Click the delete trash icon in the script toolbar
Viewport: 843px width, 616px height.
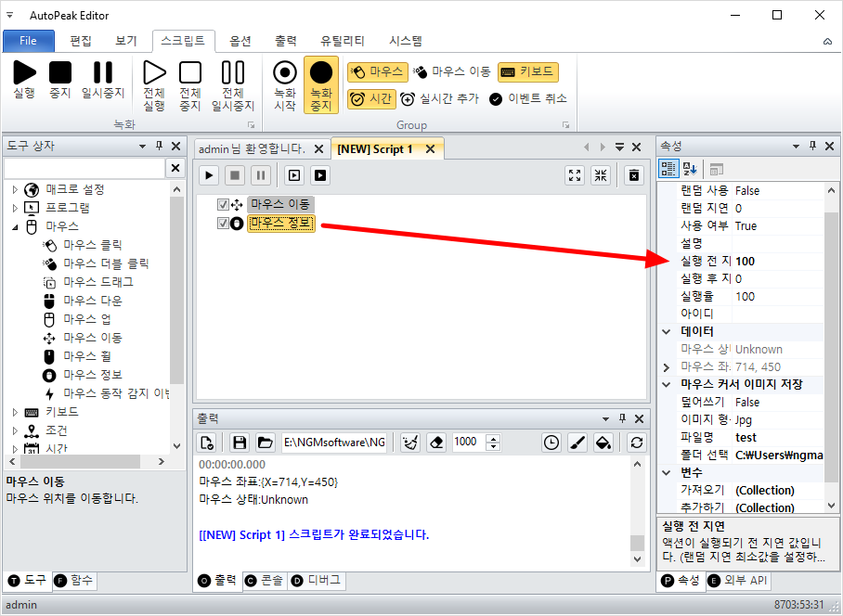(x=634, y=175)
